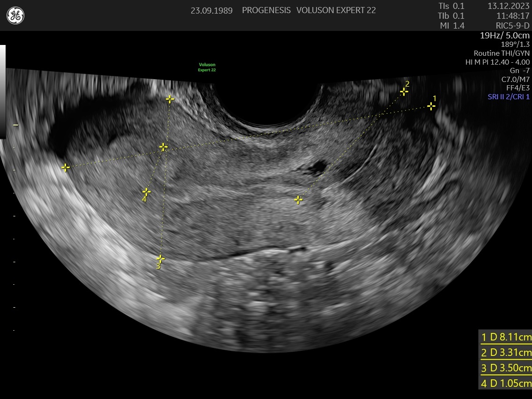Viewport: 532px width, 399px height.
Task: Click the green Voluson Expert 22 watermark
Action: pos(207,67)
